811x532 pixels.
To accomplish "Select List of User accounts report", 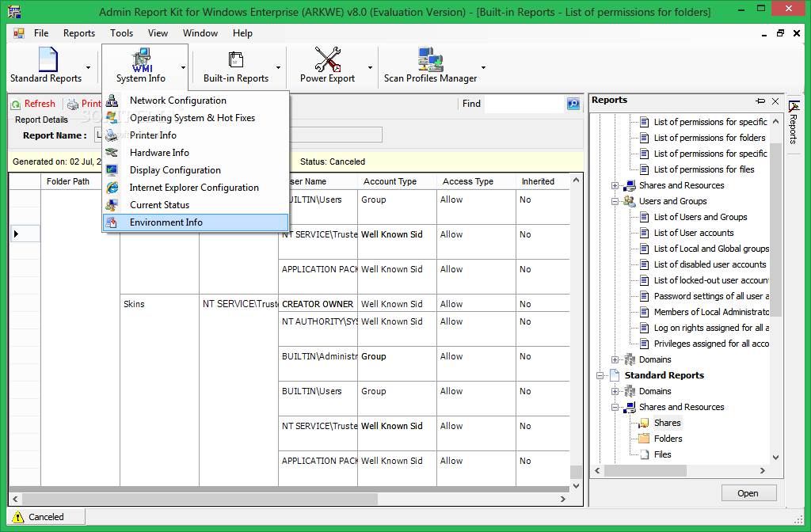I will (694, 233).
